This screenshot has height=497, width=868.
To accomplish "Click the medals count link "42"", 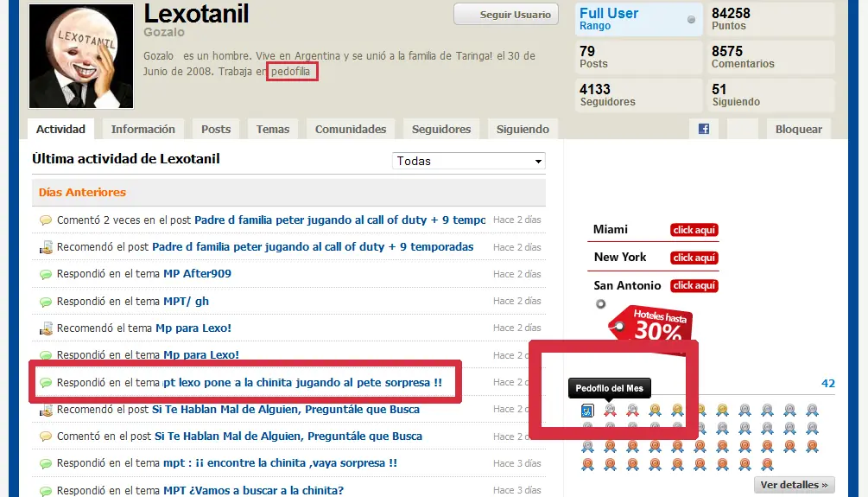I will click(828, 384).
